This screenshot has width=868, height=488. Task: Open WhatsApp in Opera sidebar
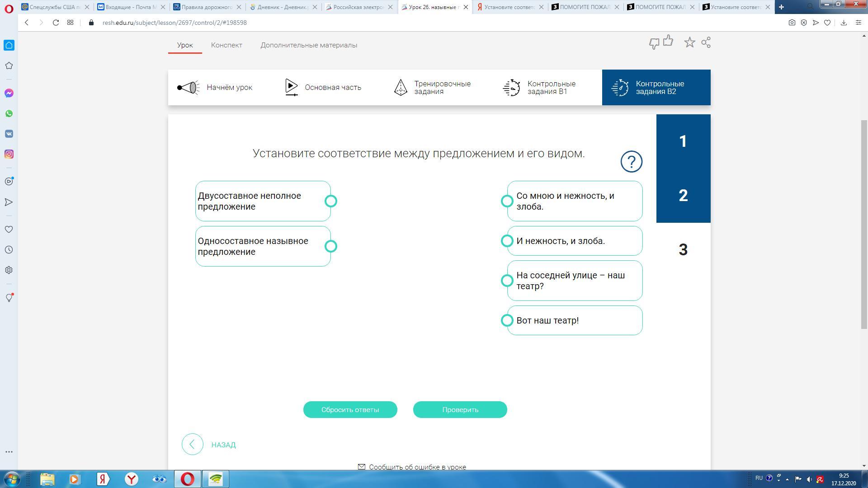pos(9,113)
